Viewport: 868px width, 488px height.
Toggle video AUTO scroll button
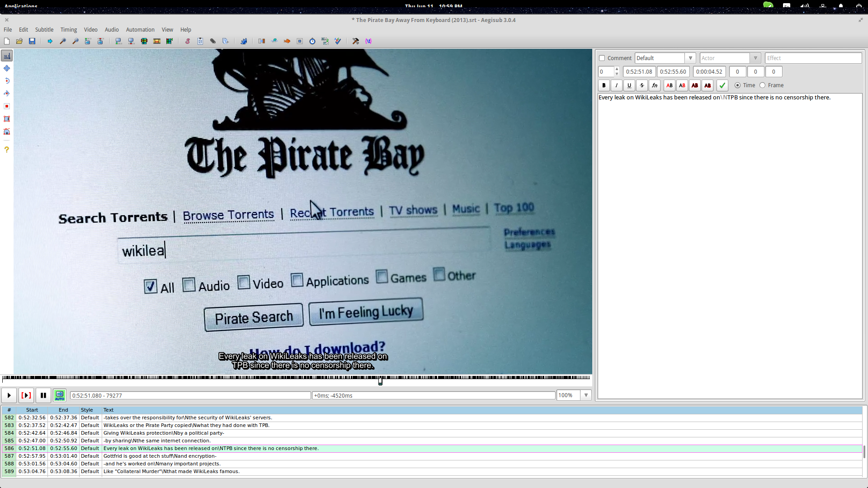(60, 395)
